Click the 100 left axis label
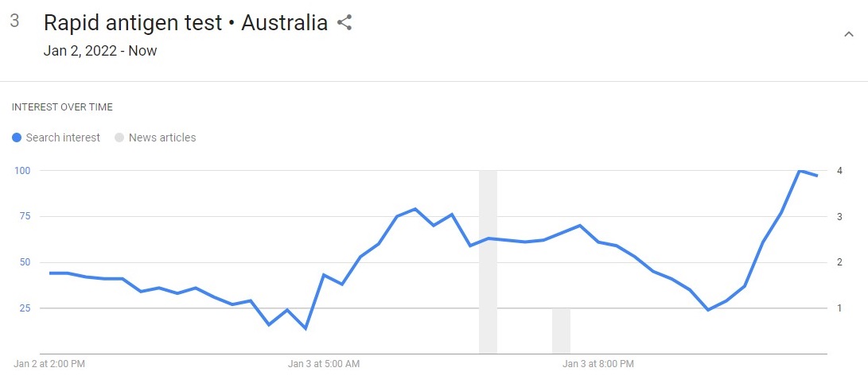This screenshot has height=391, width=868. click(20, 170)
